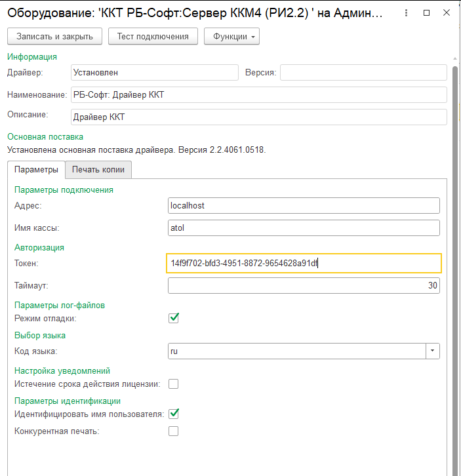
Task: Click the 'Наименование' field
Action: [x=259, y=94]
